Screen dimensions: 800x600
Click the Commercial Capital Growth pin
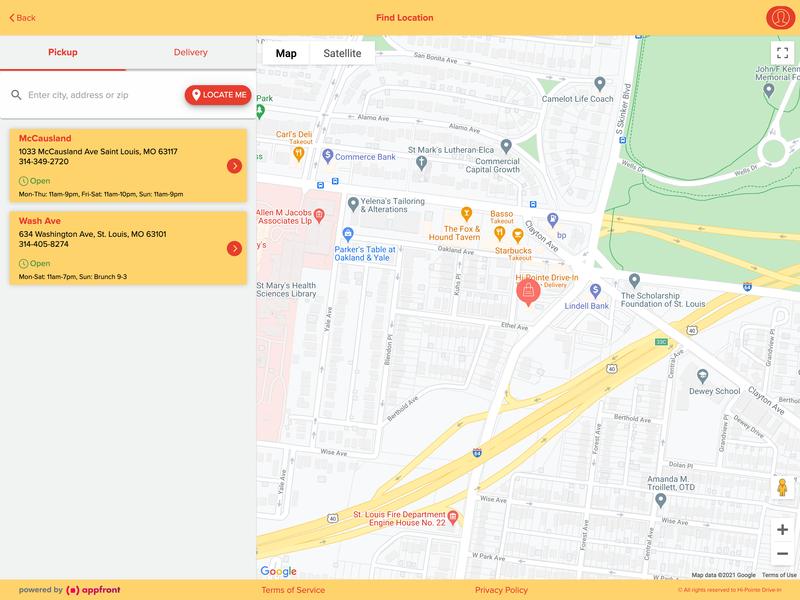(x=506, y=146)
